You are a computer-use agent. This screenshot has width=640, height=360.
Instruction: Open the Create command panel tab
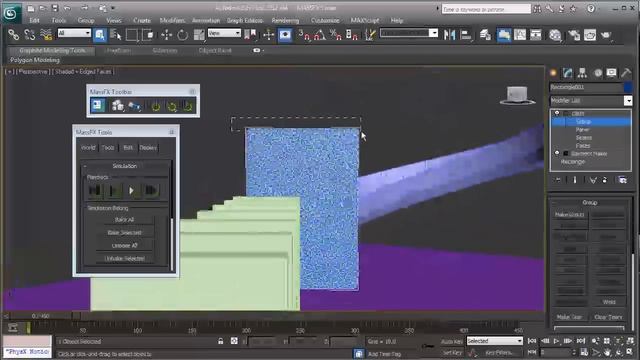coord(553,73)
